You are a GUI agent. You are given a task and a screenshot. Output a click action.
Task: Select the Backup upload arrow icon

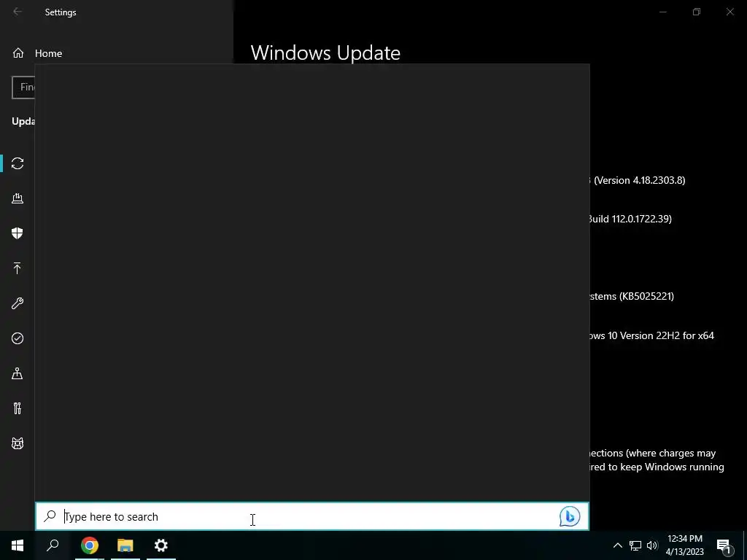click(18, 268)
